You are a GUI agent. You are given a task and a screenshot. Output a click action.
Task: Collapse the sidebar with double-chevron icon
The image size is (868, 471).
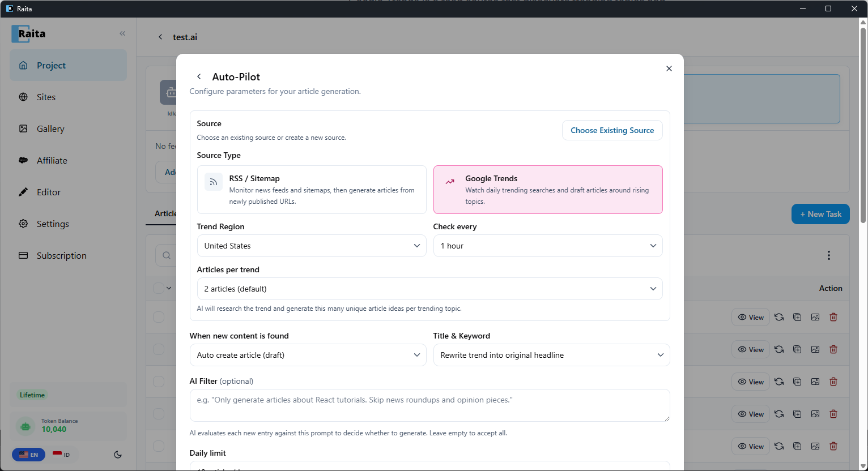[x=122, y=33]
